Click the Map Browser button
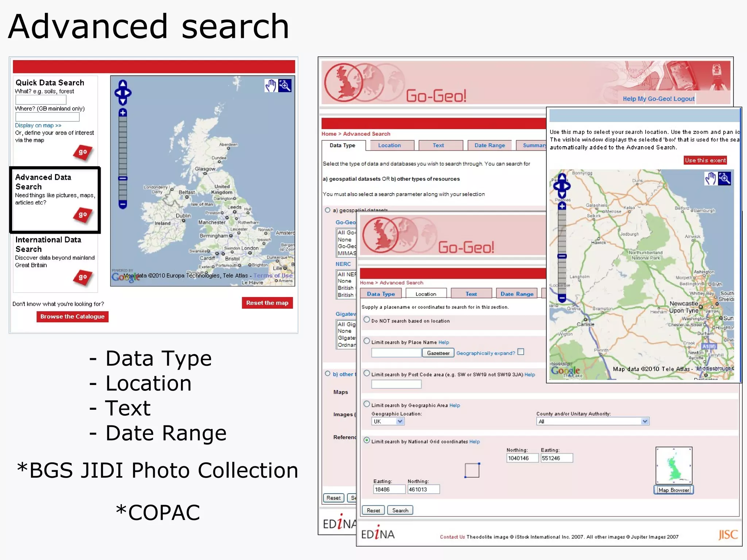 (x=674, y=490)
